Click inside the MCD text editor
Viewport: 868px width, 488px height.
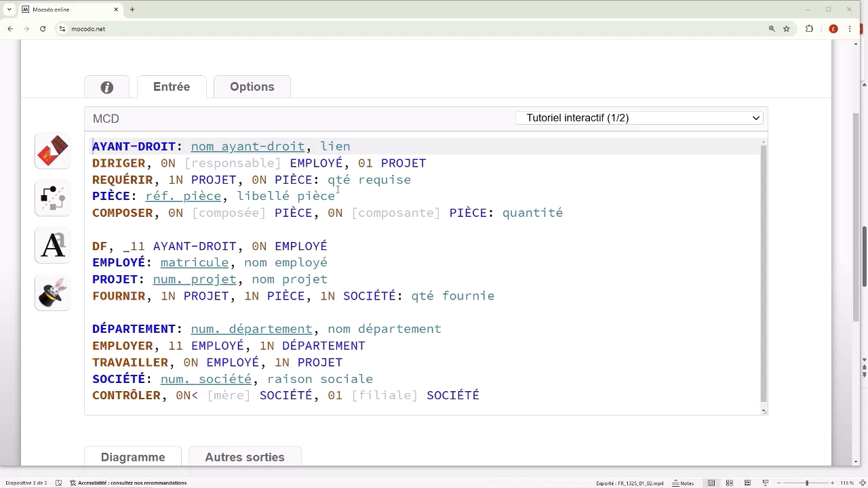[407, 271]
